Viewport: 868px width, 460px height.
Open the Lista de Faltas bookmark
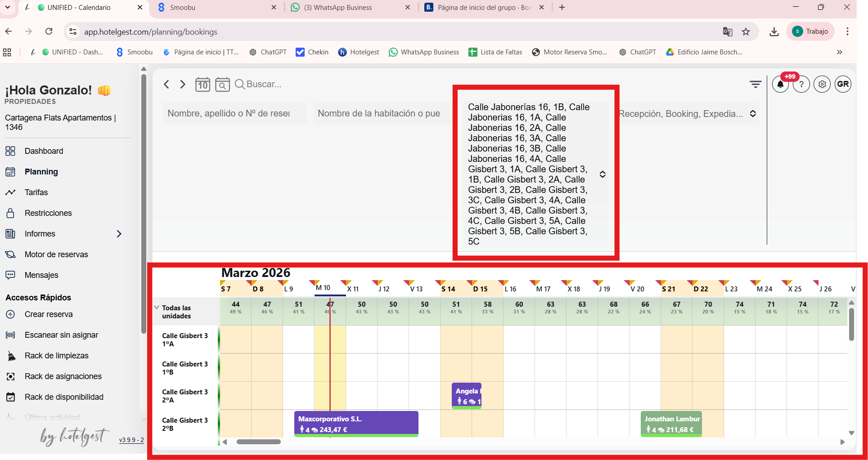click(495, 52)
